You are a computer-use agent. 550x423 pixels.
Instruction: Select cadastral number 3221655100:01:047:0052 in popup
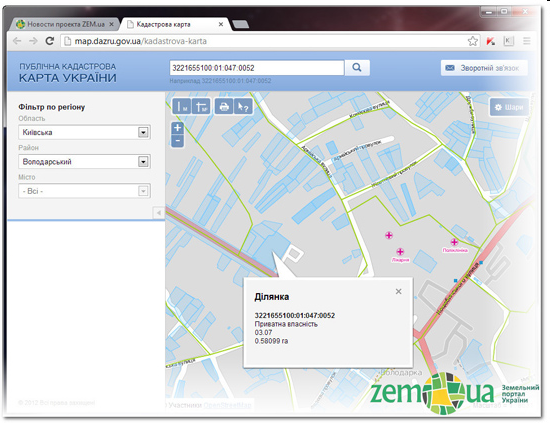click(295, 315)
